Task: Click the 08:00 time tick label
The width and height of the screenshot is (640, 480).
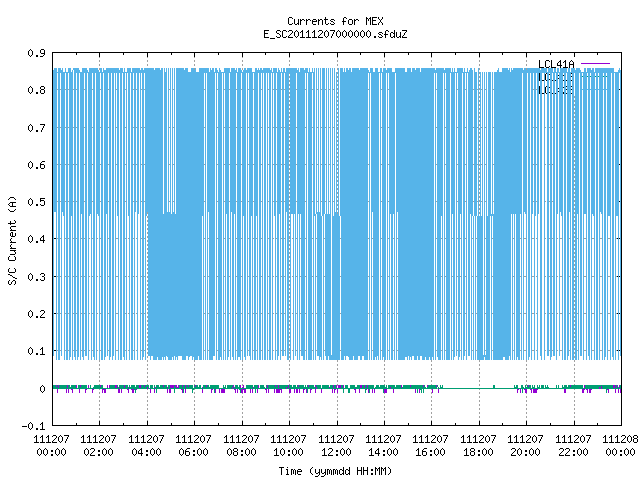Action: click(241, 452)
